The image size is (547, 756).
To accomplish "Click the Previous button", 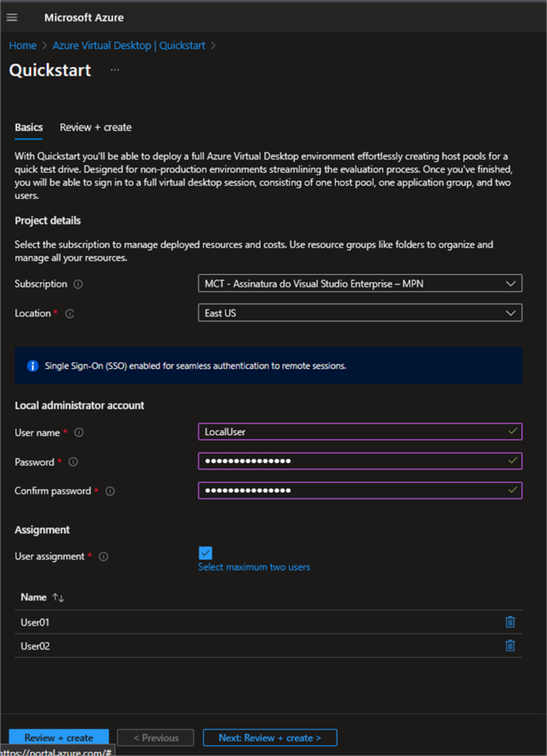I will click(156, 738).
